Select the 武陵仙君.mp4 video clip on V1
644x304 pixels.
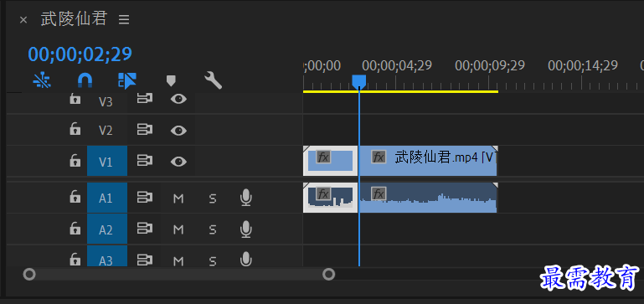pyautogui.click(x=429, y=161)
